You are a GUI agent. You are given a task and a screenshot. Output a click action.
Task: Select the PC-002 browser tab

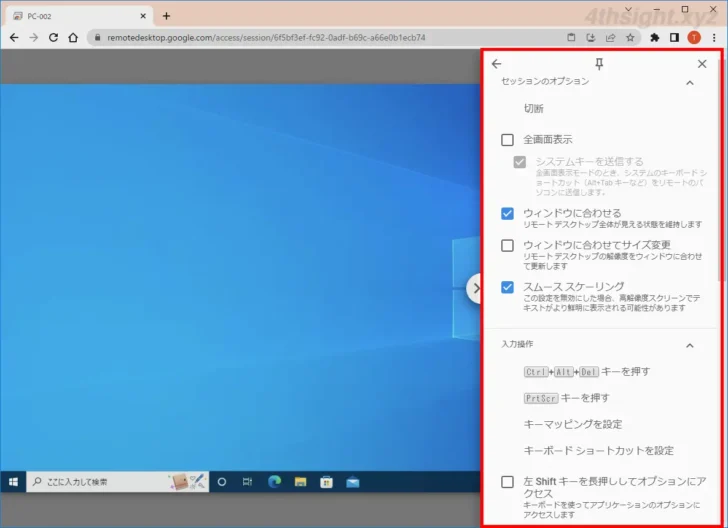[79, 16]
